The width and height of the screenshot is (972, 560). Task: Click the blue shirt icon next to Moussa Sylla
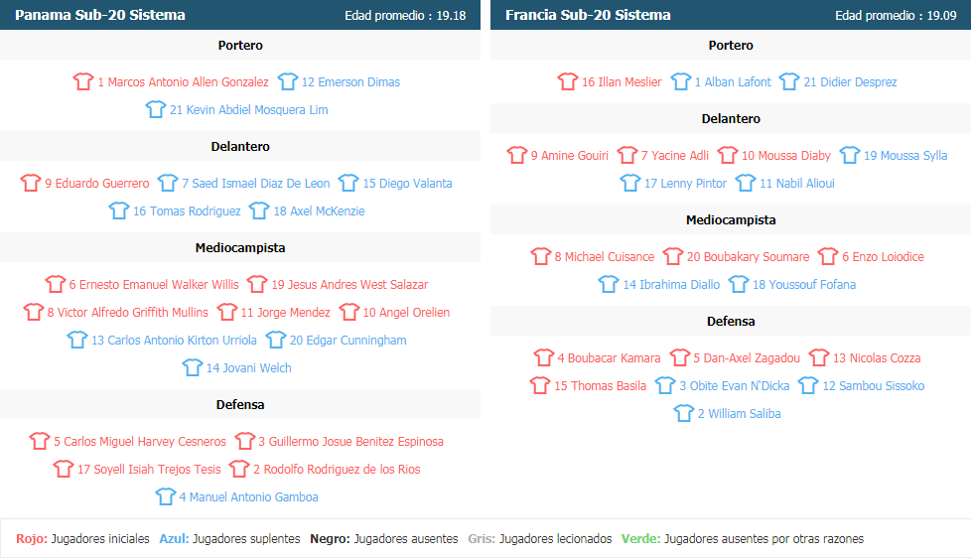[850, 155]
